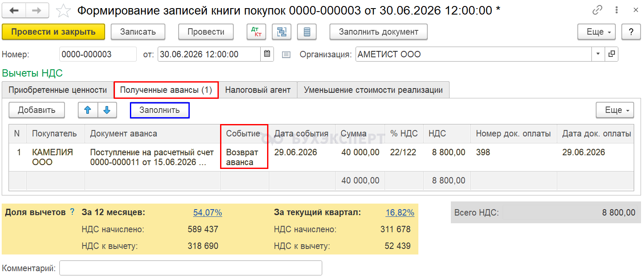Open the organization field in new window
This screenshot has height=278, width=644.
612,54
